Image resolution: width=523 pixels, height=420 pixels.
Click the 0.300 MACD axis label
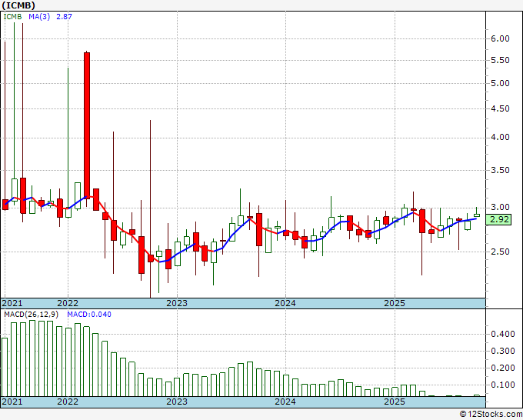503,352
